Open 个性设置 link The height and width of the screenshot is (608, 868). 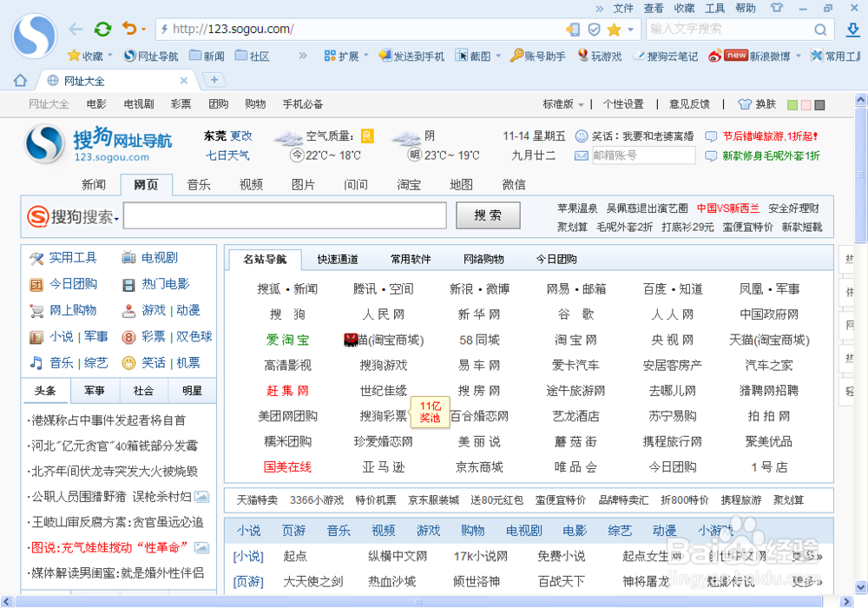(x=622, y=104)
